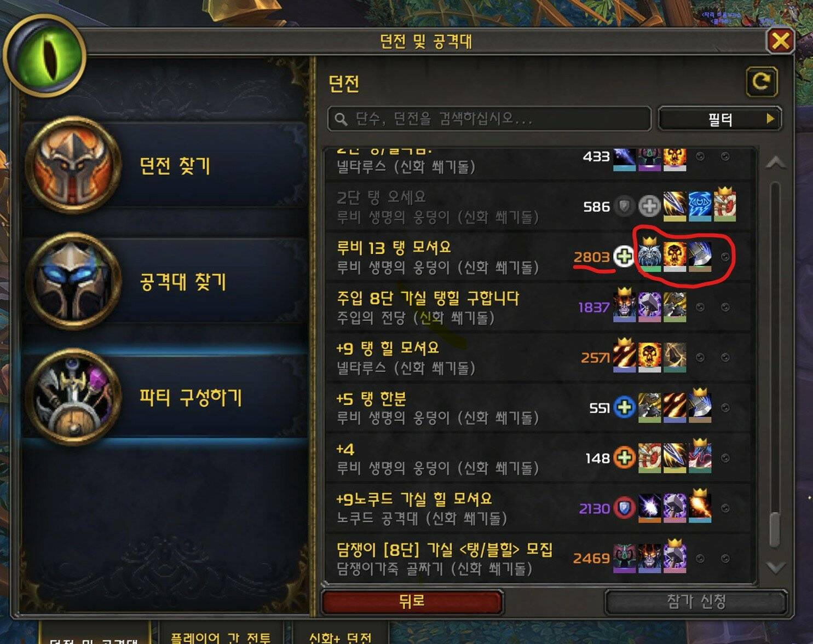The height and width of the screenshot is (644, 813).
Task: Select the 담쟁이 [8단] listing row
Action: pyautogui.click(x=539, y=558)
